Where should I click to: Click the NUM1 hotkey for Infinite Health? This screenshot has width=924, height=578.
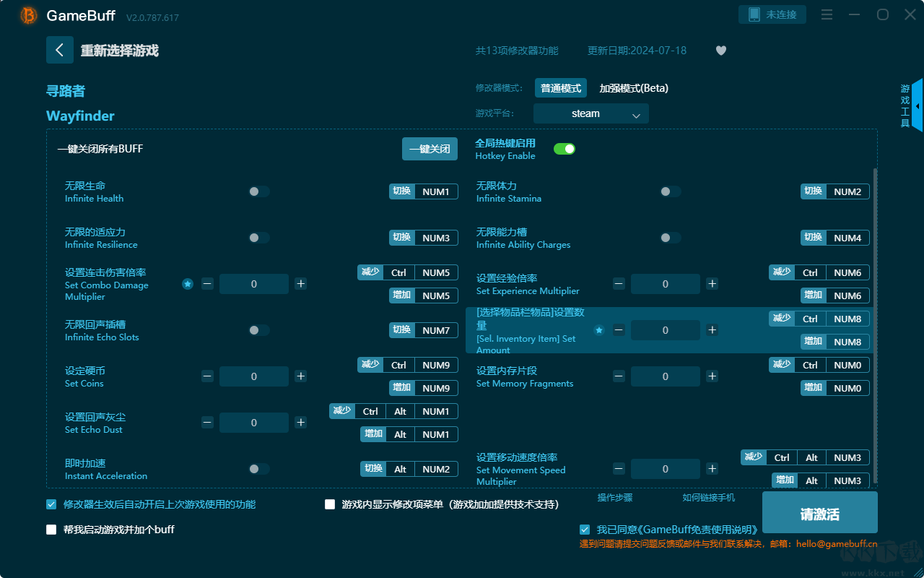(x=436, y=191)
